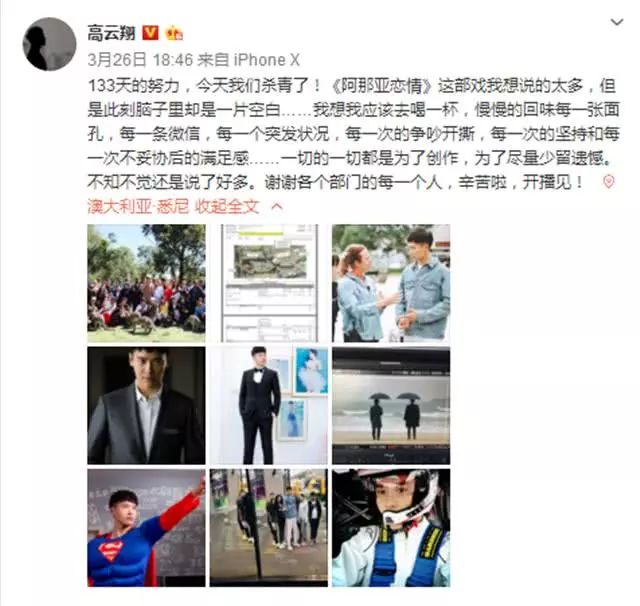Open the 高云翔 profile name link
The height and width of the screenshot is (606, 640).
[x=111, y=33]
